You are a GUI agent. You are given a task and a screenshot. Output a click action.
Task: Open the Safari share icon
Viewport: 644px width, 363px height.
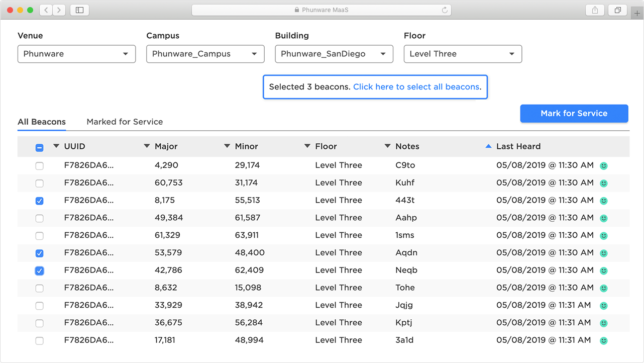(595, 10)
